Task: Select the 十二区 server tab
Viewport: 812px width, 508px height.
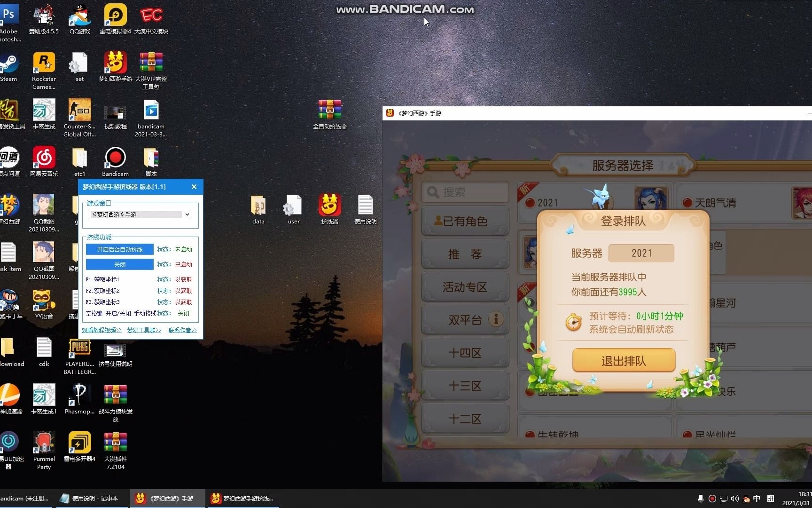Action: click(465, 419)
